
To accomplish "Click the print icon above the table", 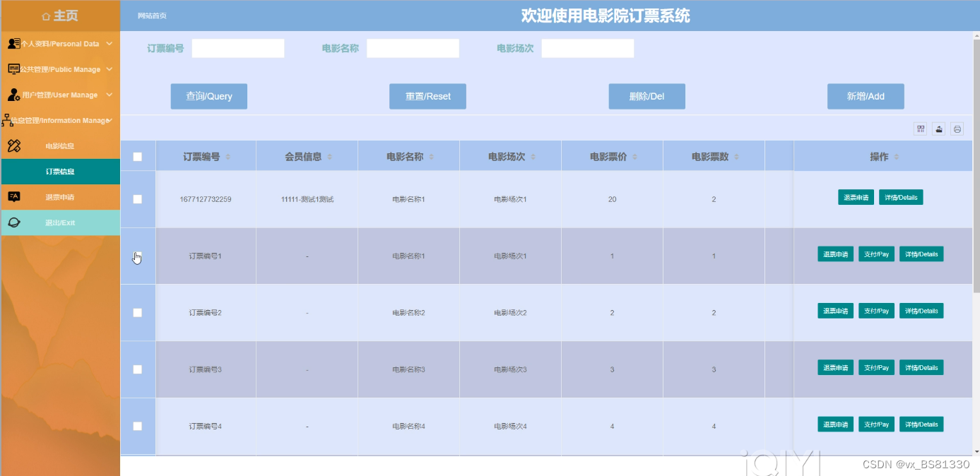I will (x=957, y=129).
